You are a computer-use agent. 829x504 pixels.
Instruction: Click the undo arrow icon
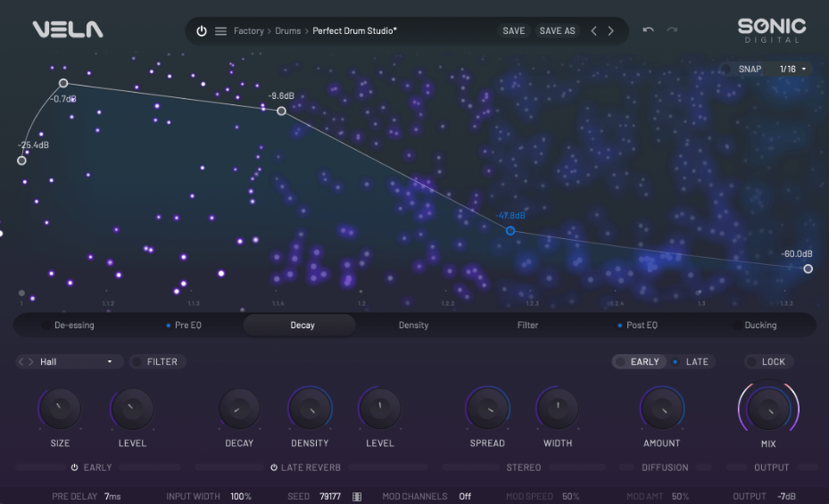click(x=648, y=30)
